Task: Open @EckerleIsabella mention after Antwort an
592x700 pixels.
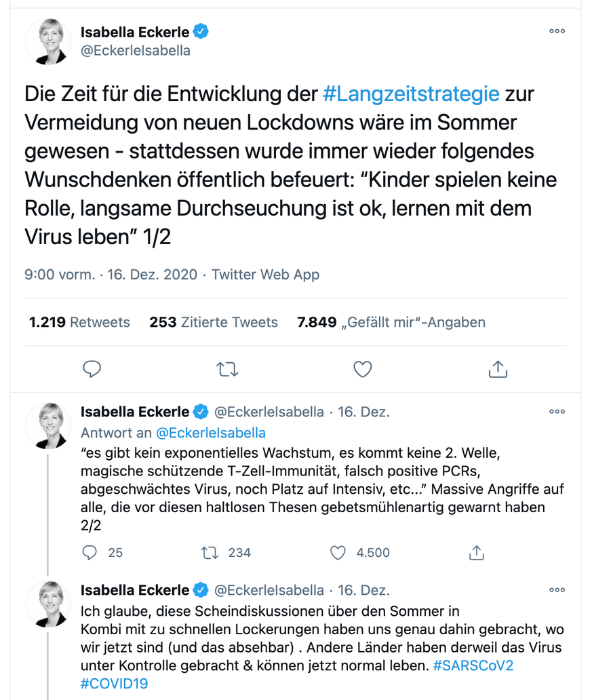Action: 211,433
